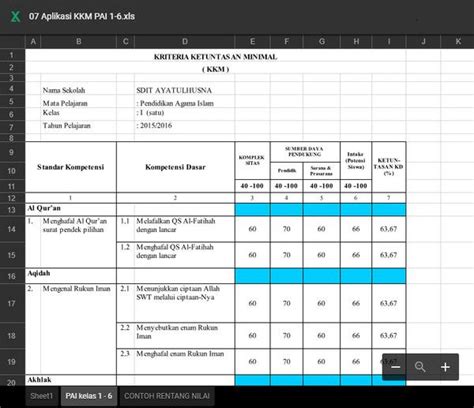Select row 14 header
Image resolution: width=474 pixels, height=408 pixels.
[12, 229]
